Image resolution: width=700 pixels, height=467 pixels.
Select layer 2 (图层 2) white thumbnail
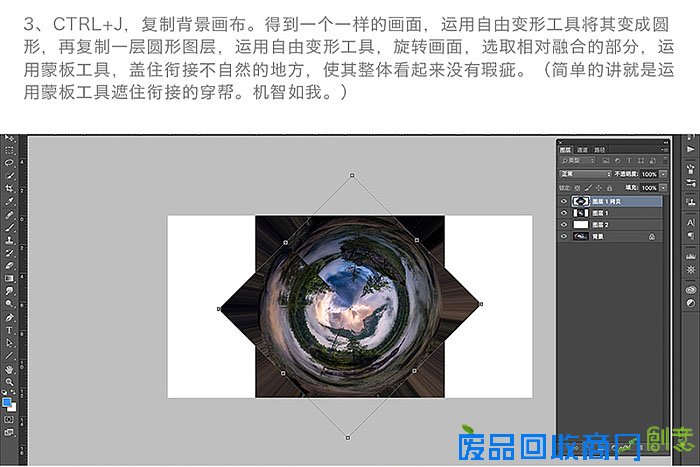pos(581,225)
